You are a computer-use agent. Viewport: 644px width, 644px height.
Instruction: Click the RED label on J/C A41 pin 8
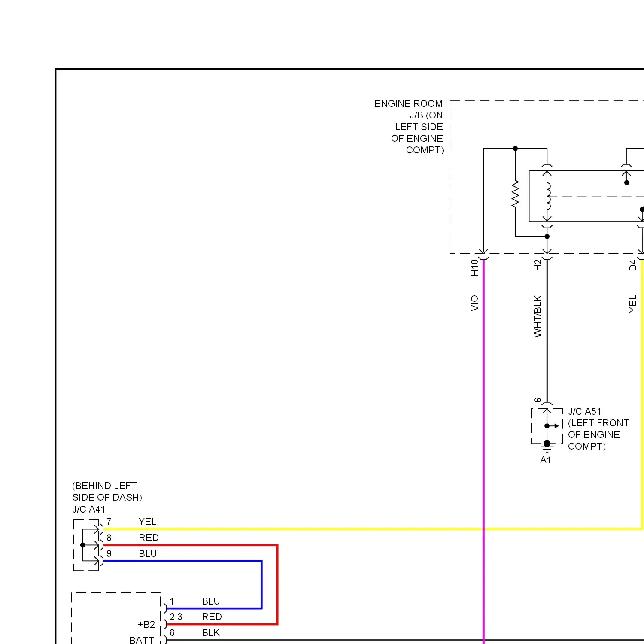coord(149,538)
